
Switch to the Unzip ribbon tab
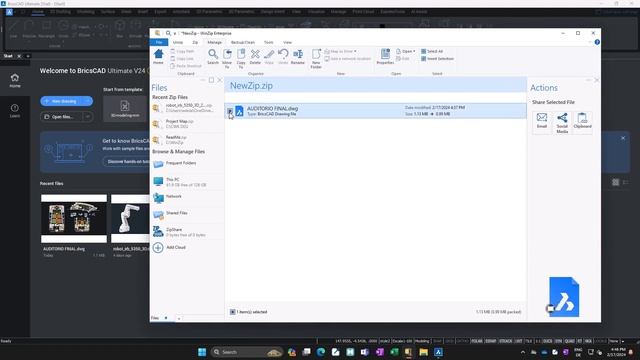click(x=178, y=42)
